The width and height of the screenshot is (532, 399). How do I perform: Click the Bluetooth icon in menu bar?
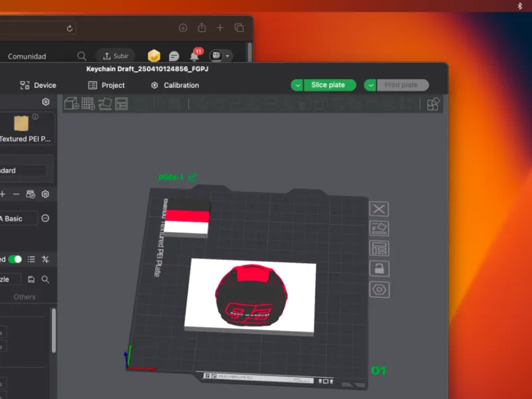click(x=520, y=6)
